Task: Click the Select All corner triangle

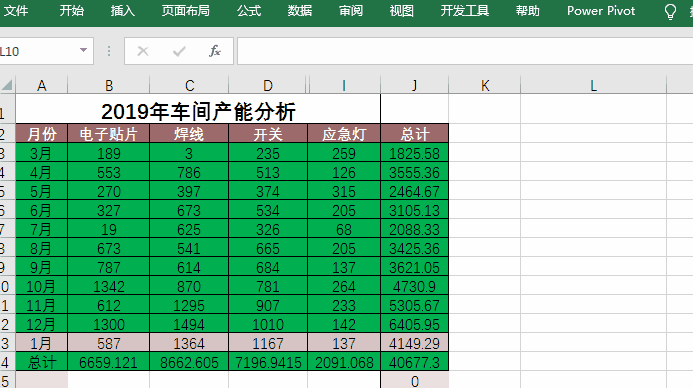Action: click(8, 85)
